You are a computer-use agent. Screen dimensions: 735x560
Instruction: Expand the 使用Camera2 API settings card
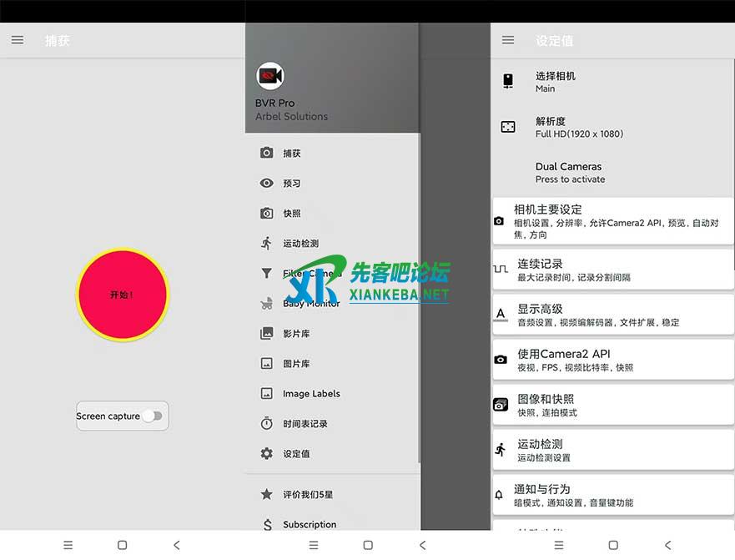[612, 360]
